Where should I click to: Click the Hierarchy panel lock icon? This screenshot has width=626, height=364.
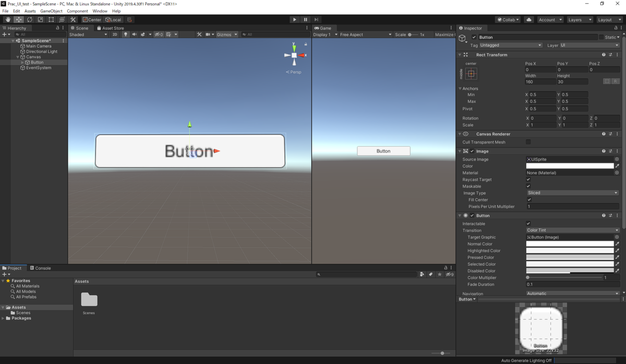click(57, 28)
